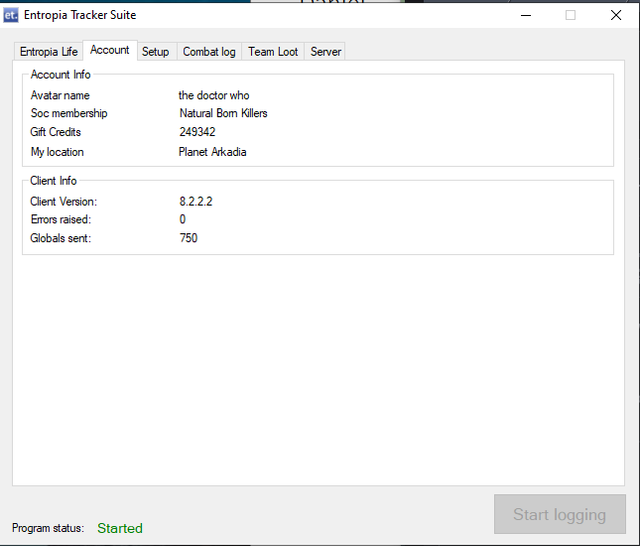Click the 'Gift Credits' label
The width and height of the screenshot is (640, 546).
[56, 132]
